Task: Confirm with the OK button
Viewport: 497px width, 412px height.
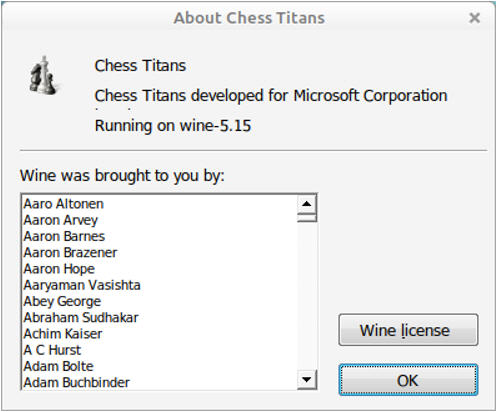Action: [x=408, y=380]
